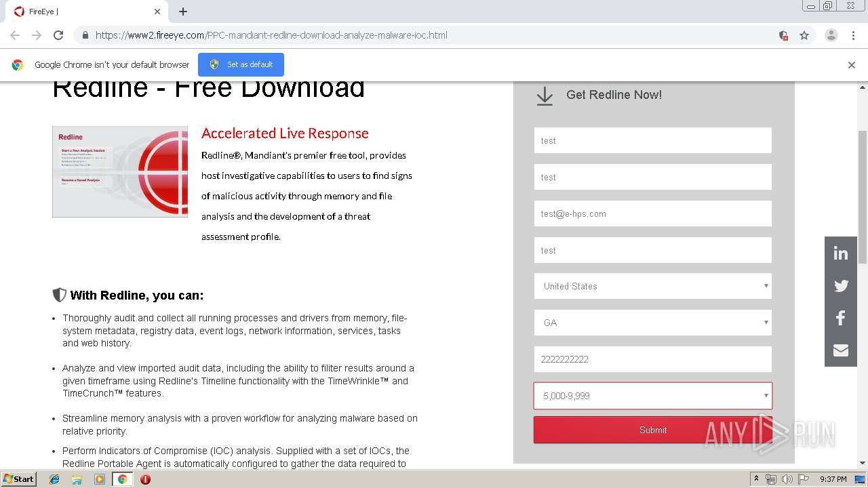The height and width of the screenshot is (488, 868).
Task: Click the red Opera-style icon in taskbar
Action: (145, 479)
